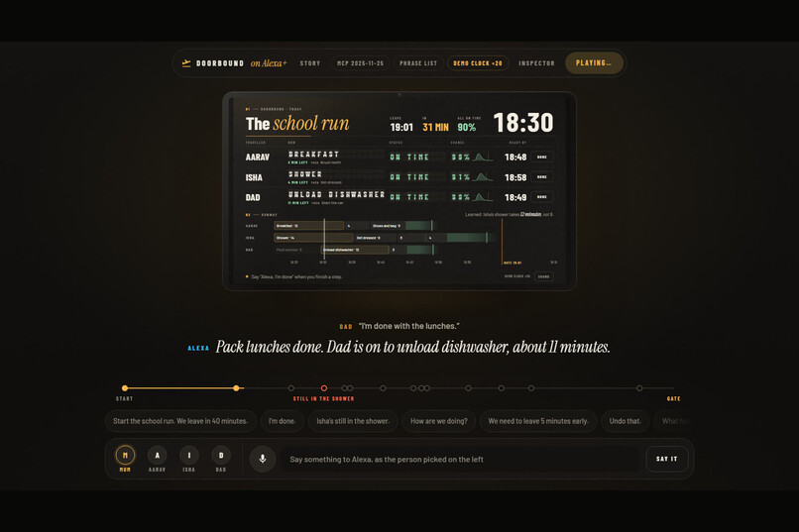799x532 pixels.
Task: Click Dad's chance distribution curve
Action: pyautogui.click(x=482, y=196)
